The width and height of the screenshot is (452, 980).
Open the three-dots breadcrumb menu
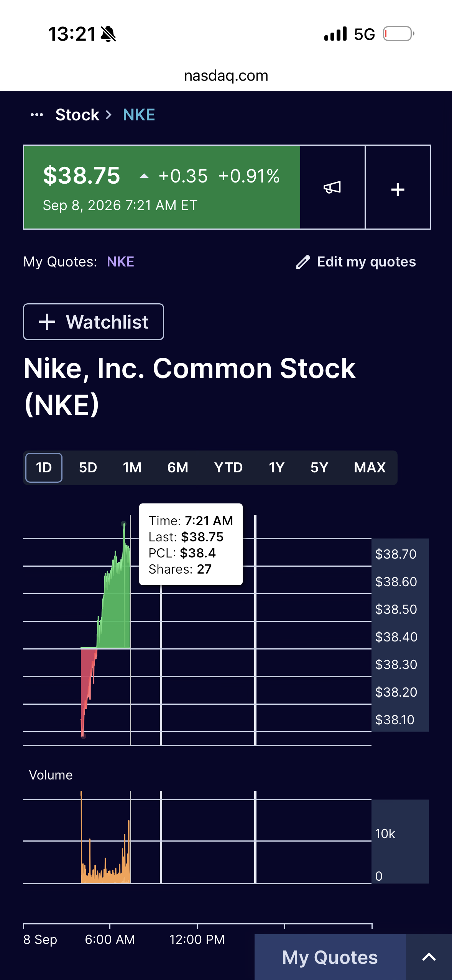(x=37, y=115)
